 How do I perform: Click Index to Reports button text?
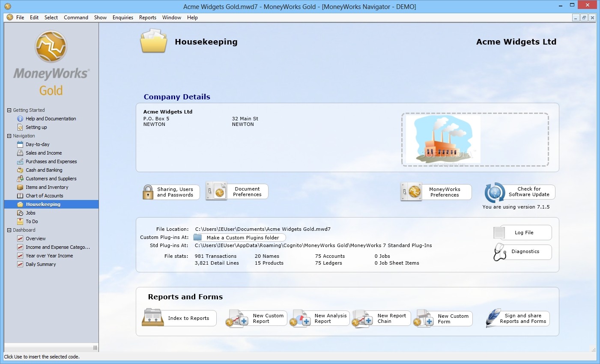(x=188, y=318)
